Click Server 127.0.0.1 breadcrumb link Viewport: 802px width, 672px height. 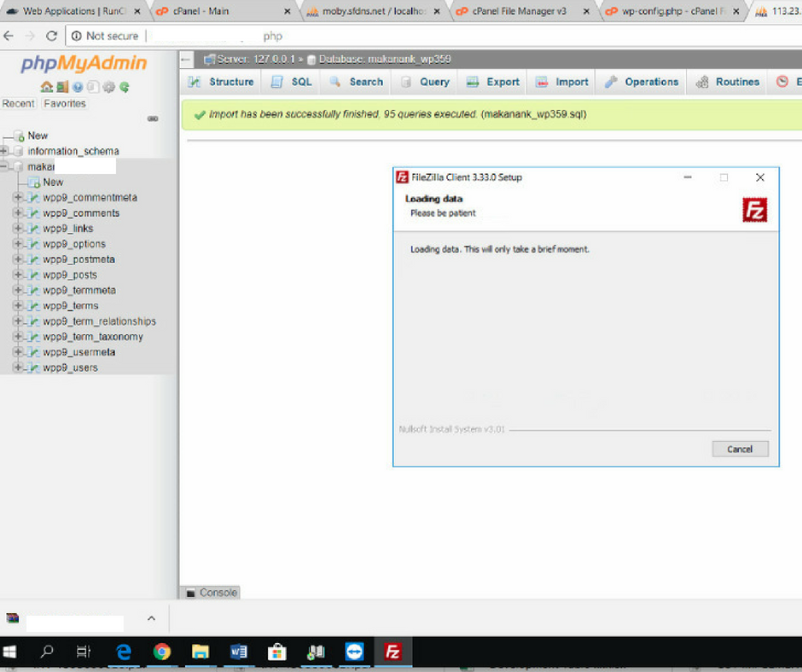(256, 60)
